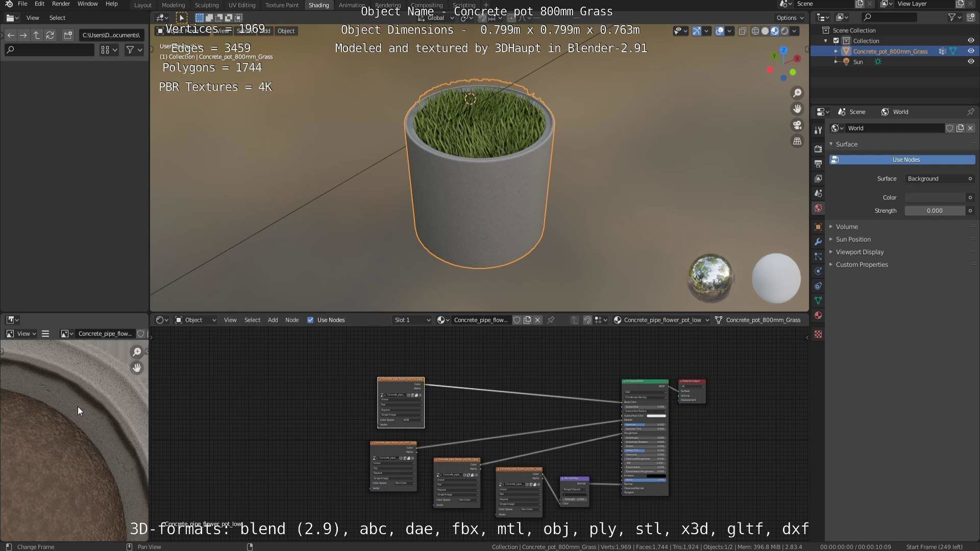This screenshot has height=551, width=980.
Task: Click the Strength 0.000 slider field
Action: pyautogui.click(x=936, y=211)
